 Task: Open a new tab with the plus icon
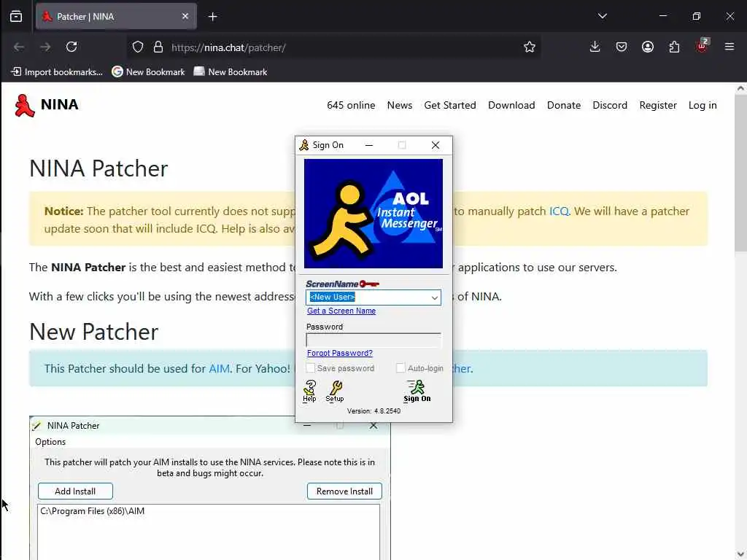coord(213,17)
